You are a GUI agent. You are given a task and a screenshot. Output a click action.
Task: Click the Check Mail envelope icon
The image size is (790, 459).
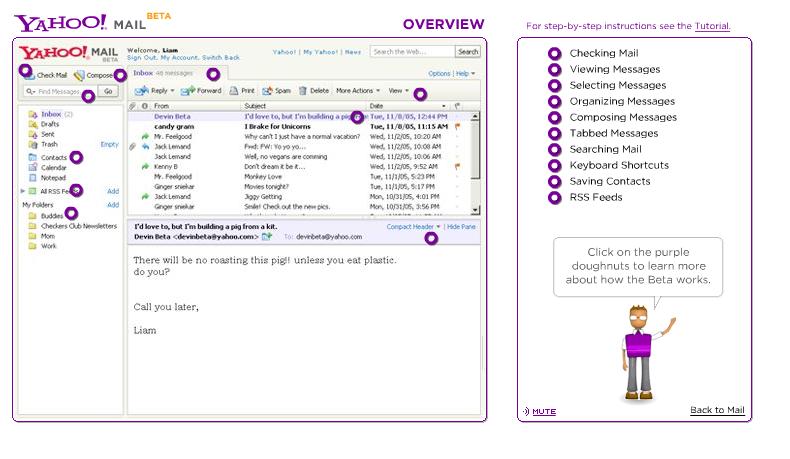coord(30,75)
